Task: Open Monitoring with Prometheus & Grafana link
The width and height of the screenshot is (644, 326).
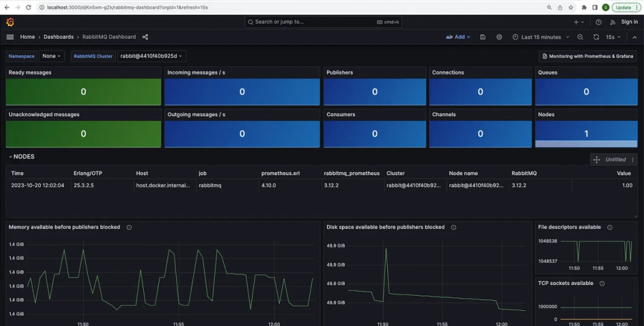Action: pyautogui.click(x=587, y=57)
